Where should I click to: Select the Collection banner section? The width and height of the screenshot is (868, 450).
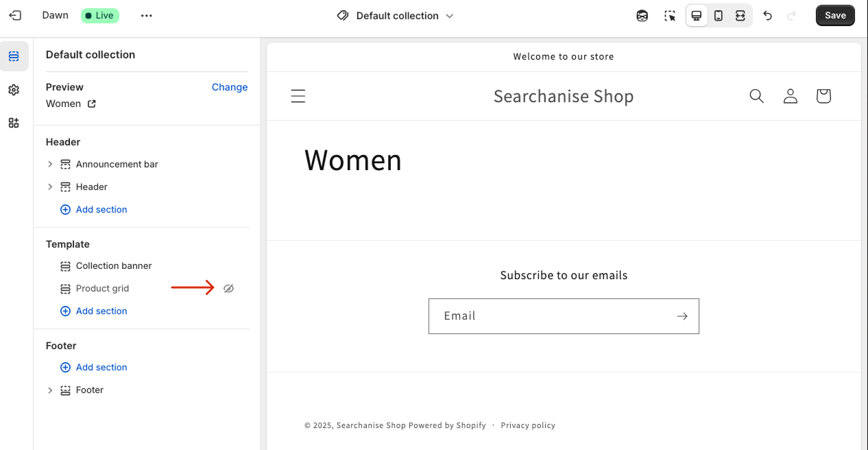coord(114,266)
